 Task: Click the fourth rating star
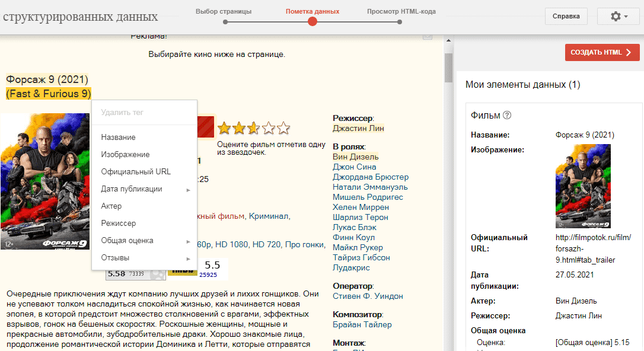pyautogui.click(x=269, y=129)
